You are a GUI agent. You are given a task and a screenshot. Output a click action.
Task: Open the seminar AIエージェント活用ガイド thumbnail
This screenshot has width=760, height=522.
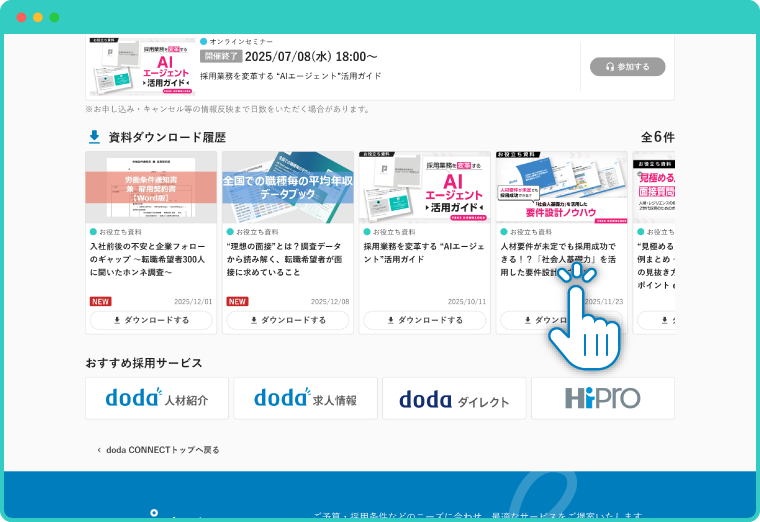(x=141, y=67)
